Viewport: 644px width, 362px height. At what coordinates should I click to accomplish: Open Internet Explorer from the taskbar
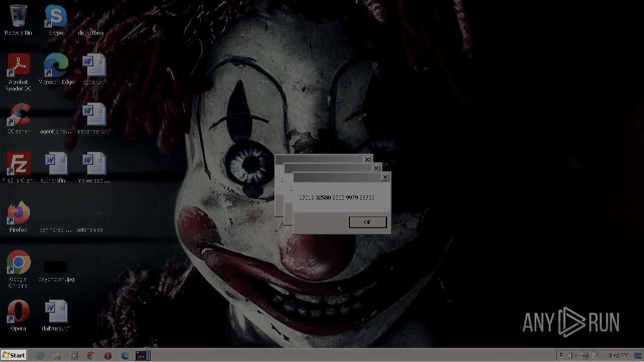[40, 355]
